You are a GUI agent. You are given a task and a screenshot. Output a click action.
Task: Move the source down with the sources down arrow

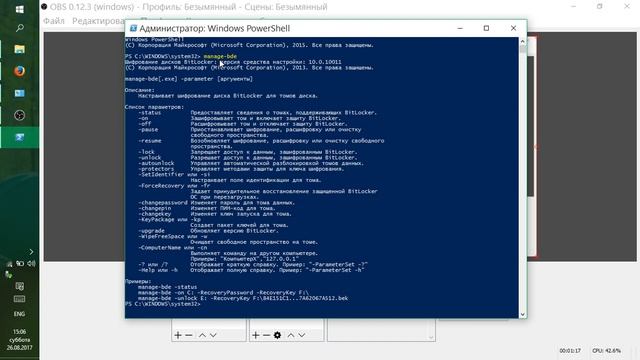pyautogui.click(x=302, y=335)
